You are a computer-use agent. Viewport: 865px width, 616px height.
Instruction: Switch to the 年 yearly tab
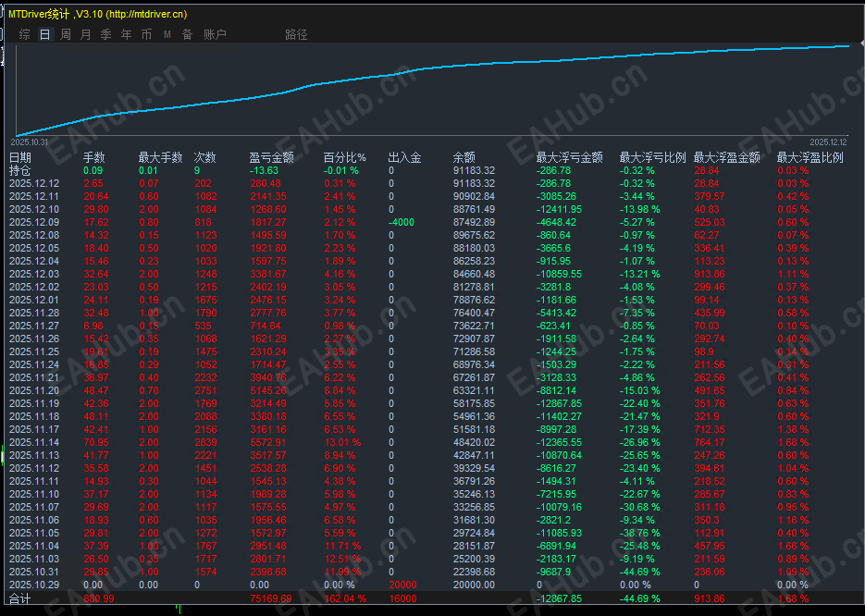[127, 35]
